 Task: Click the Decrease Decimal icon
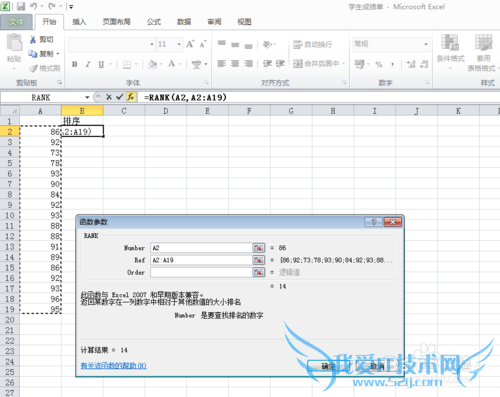coord(424,64)
